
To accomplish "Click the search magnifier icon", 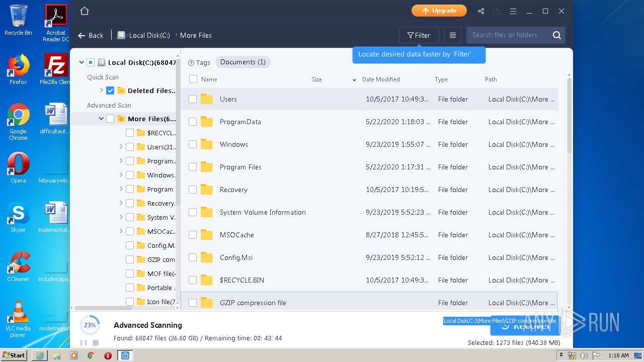I will [557, 35].
